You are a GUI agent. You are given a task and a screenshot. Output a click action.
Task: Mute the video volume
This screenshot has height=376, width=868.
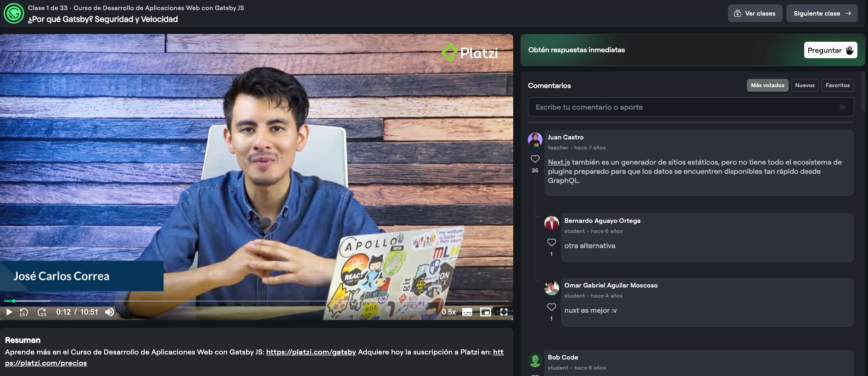pyautogui.click(x=109, y=312)
